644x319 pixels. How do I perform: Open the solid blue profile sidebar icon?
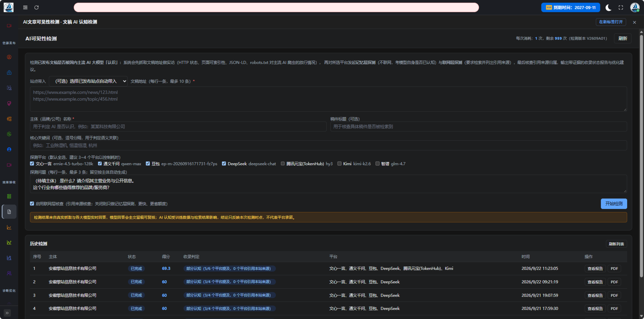[x=9, y=149]
